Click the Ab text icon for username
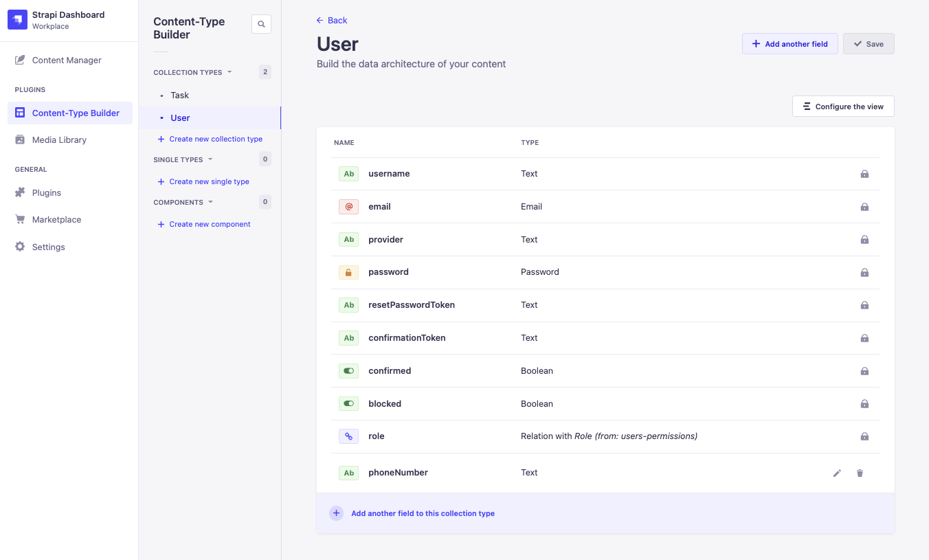The height and width of the screenshot is (560, 929). click(349, 174)
